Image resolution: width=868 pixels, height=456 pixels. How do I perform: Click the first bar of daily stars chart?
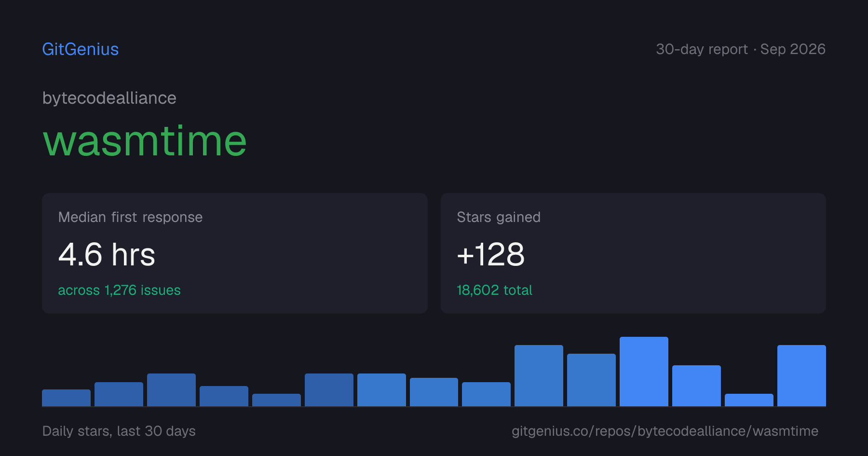pyautogui.click(x=66, y=398)
